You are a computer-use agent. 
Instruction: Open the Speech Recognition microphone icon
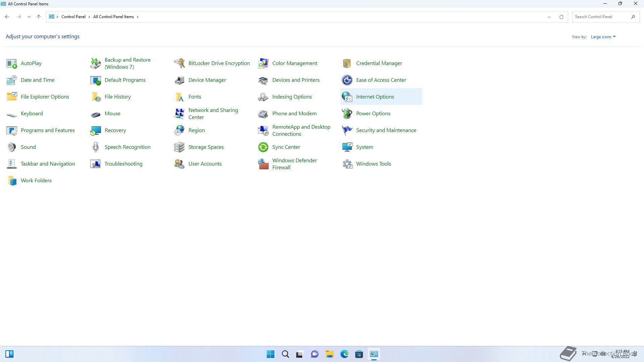(96, 147)
